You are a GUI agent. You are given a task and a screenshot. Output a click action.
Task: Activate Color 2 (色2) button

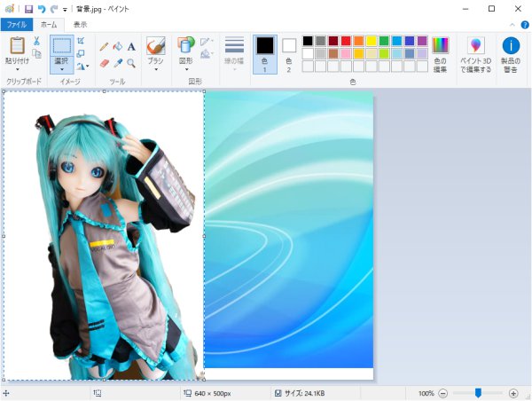tap(289, 54)
